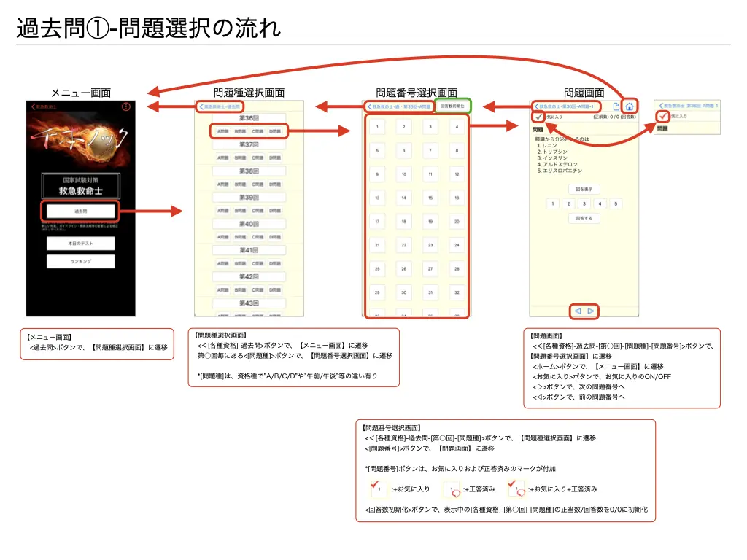The width and height of the screenshot is (747, 560).
Task: Choose B問題 under 第38回
Action: pyautogui.click(x=240, y=184)
